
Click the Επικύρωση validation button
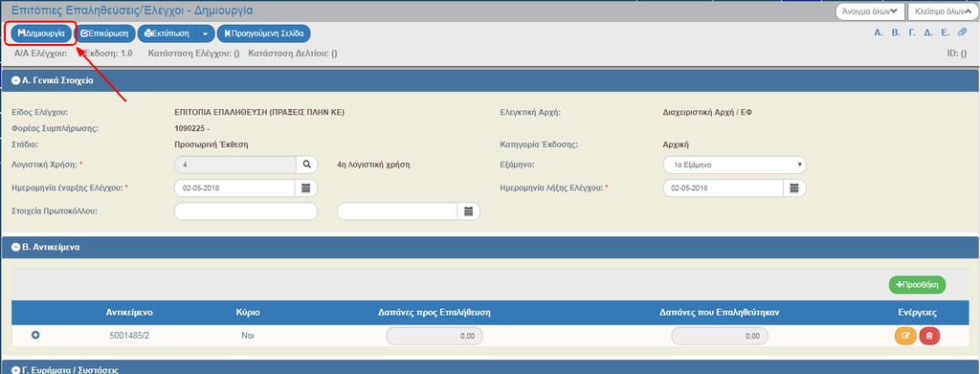point(104,33)
